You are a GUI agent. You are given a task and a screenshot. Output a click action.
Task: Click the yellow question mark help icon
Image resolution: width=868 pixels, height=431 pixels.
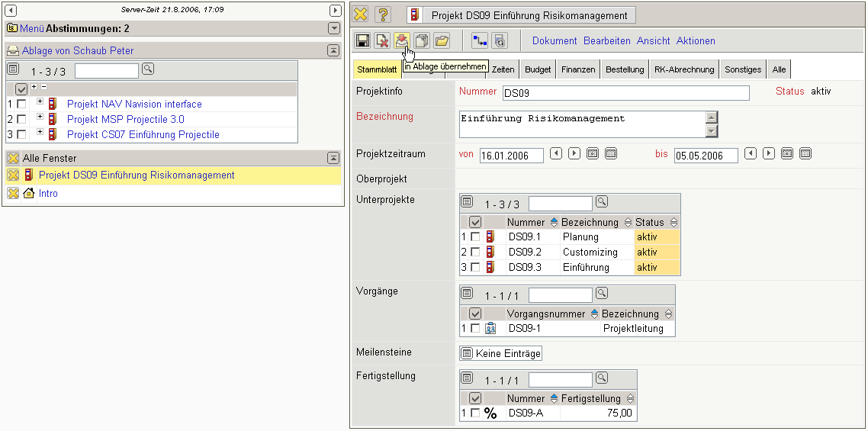tap(383, 15)
